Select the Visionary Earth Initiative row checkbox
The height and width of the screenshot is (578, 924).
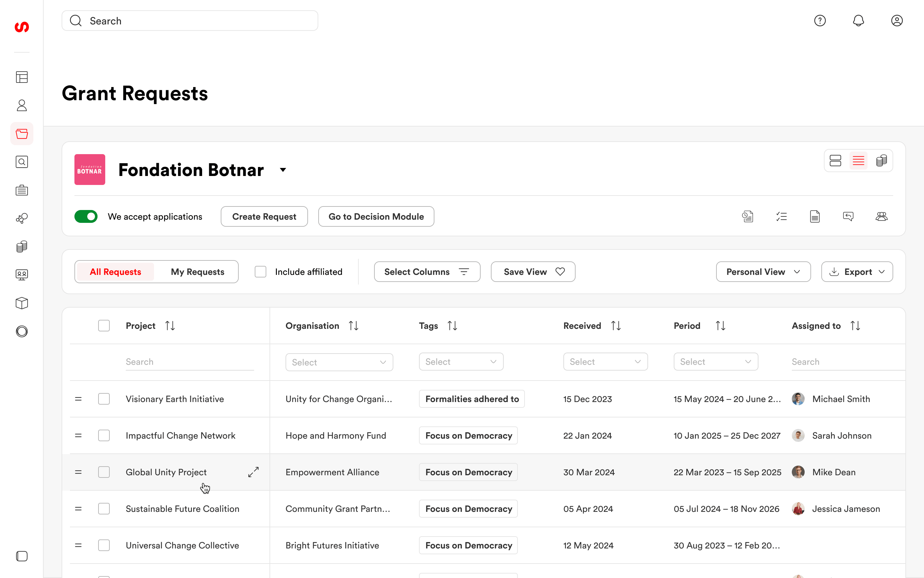point(104,399)
